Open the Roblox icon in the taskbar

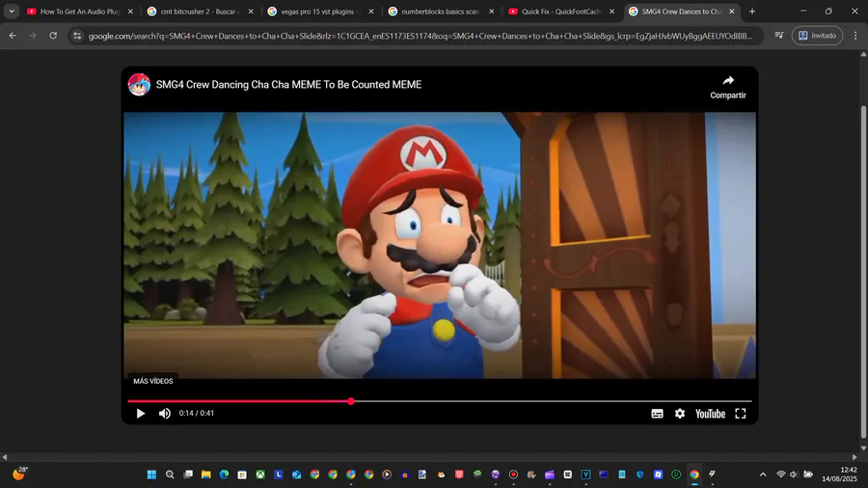pyautogui.click(x=658, y=474)
